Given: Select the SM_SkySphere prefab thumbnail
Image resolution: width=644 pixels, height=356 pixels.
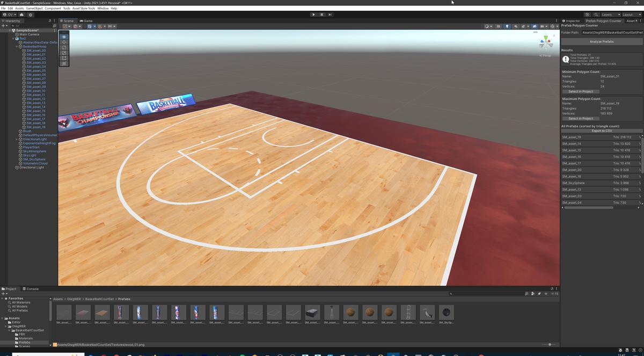Looking at the screenshot, I should pyautogui.click(x=447, y=313).
